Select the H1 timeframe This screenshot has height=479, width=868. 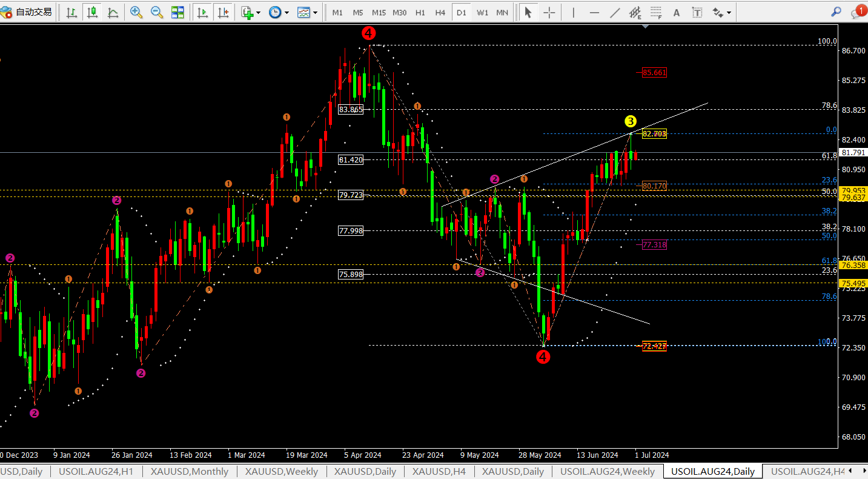pos(420,13)
